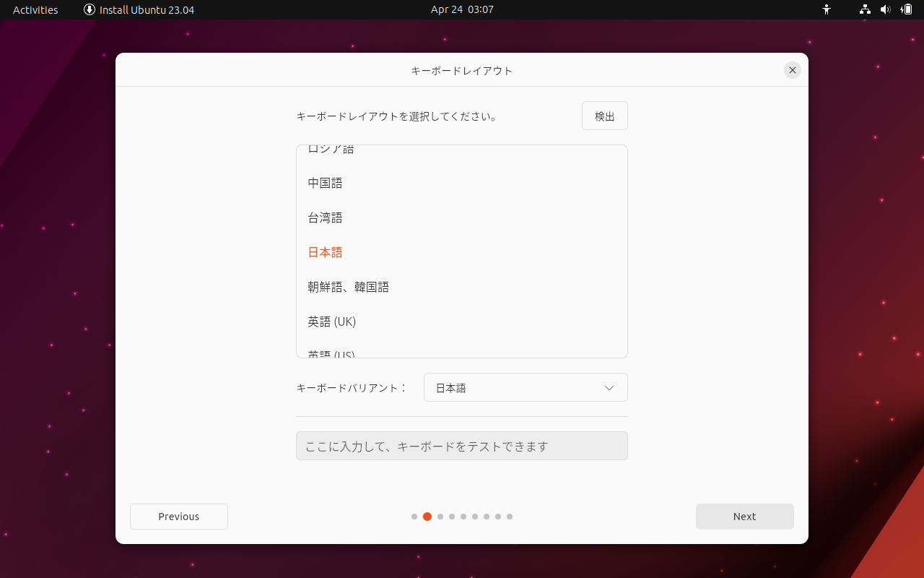The width and height of the screenshot is (924, 578).
Task: Click the 検出 detect keyboard button
Action: (605, 116)
